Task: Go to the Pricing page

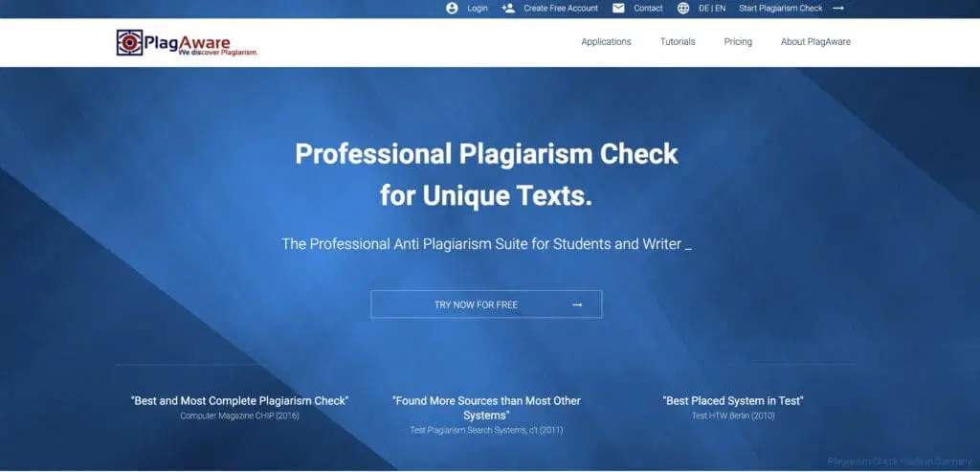Action: click(x=738, y=42)
